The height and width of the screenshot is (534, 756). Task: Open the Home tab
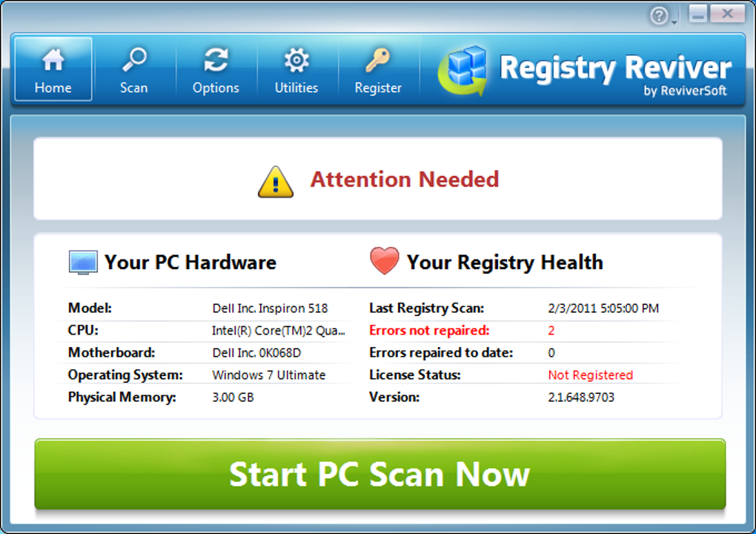point(53,69)
